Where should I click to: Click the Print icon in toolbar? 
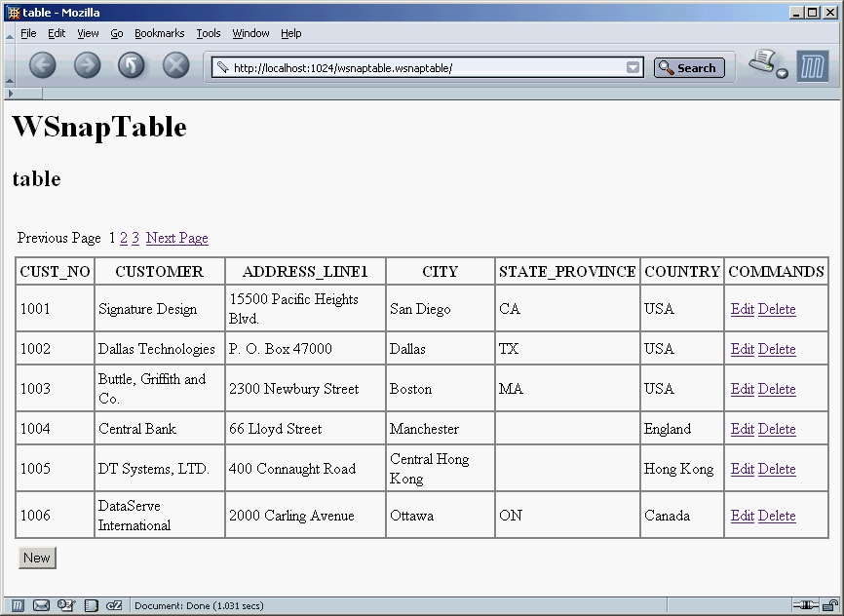(x=761, y=62)
